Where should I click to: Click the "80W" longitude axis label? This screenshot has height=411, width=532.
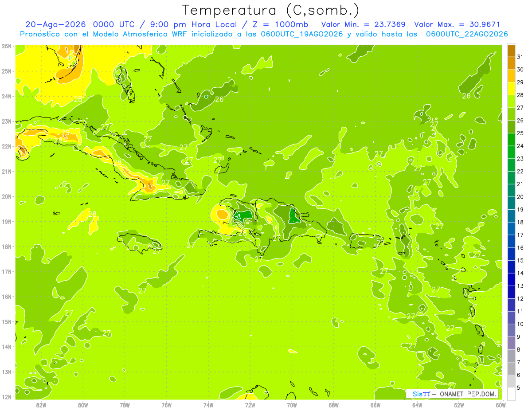coord(83,405)
